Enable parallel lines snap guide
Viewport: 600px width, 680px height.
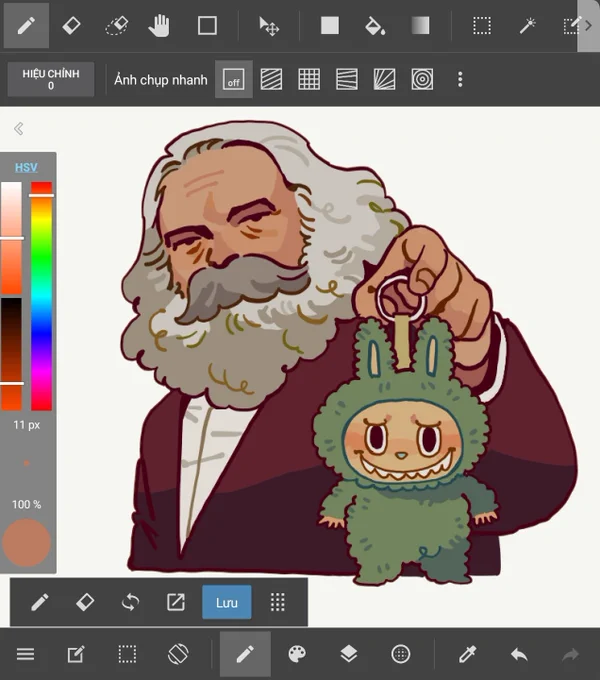coord(271,79)
